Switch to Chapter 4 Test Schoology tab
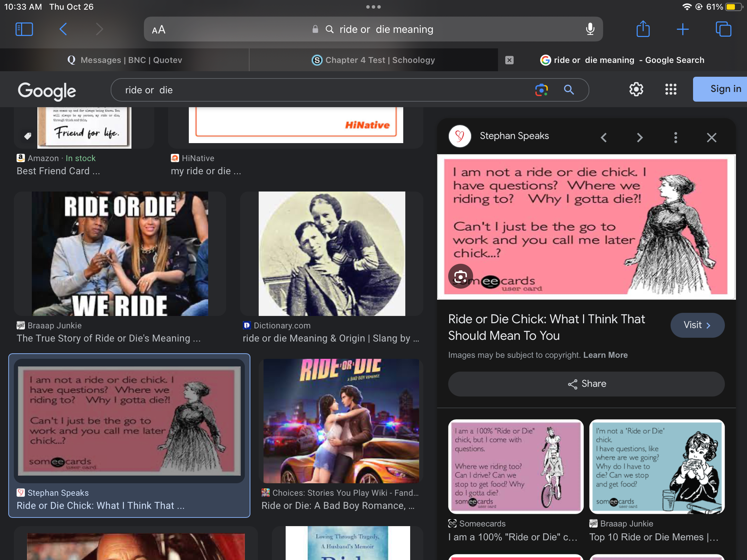 (x=373, y=60)
